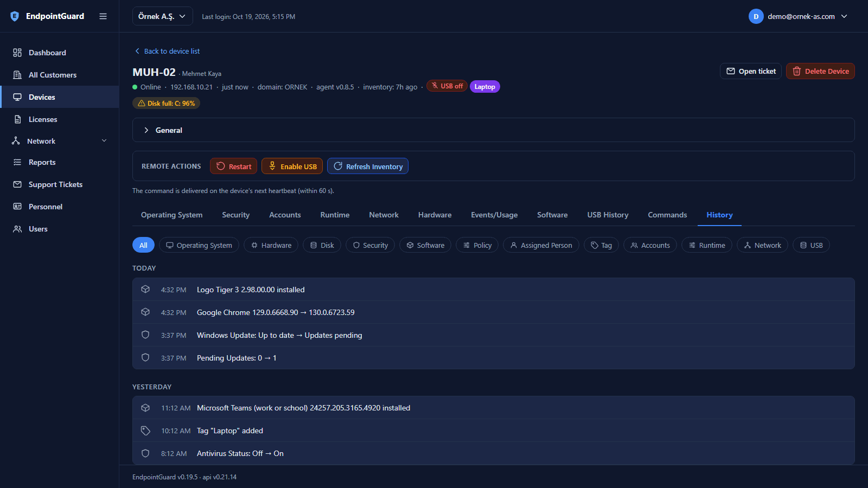868x488 pixels.
Task: Click the Disk full C: 96% warning
Action: pos(166,103)
